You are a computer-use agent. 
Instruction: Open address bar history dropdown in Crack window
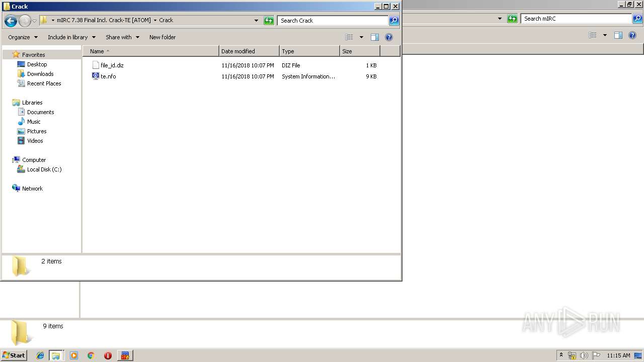click(x=256, y=21)
